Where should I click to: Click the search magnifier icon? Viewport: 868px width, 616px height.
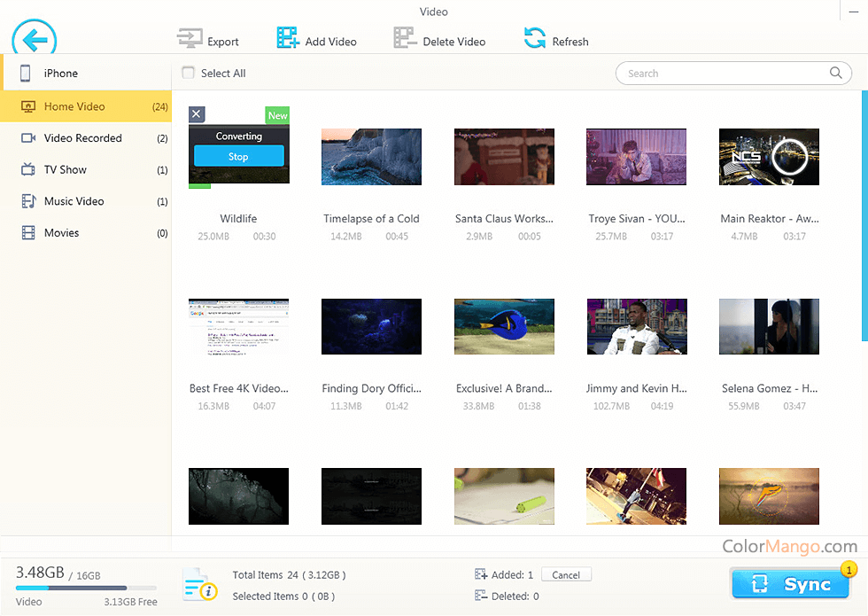tap(835, 74)
